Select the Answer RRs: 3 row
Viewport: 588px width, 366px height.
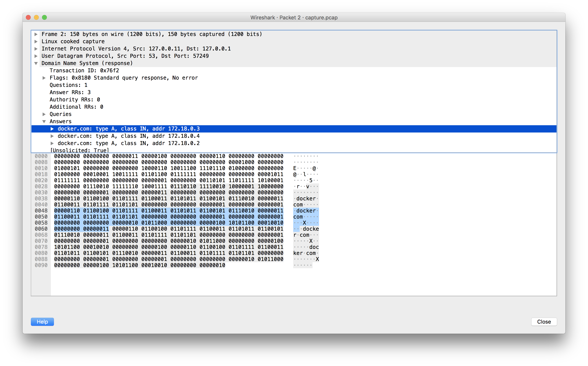click(70, 92)
